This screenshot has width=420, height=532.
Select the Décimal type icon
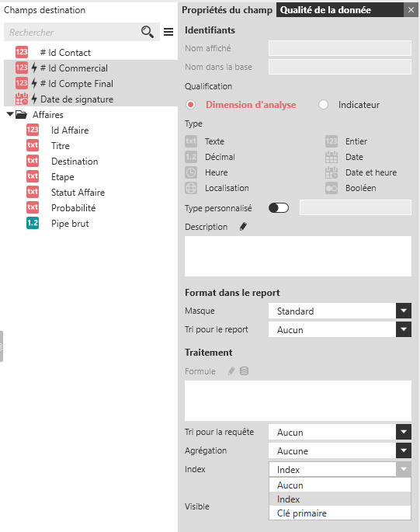(x=191, y=157)
